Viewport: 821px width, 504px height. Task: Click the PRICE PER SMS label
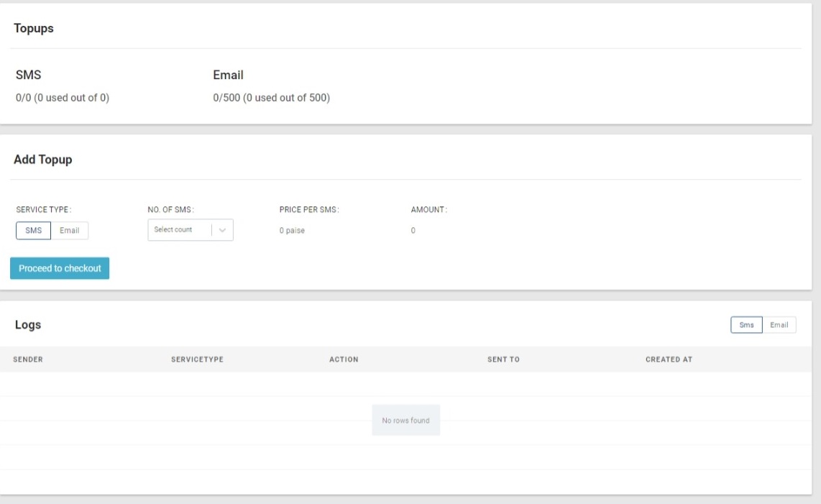(309, 209)
